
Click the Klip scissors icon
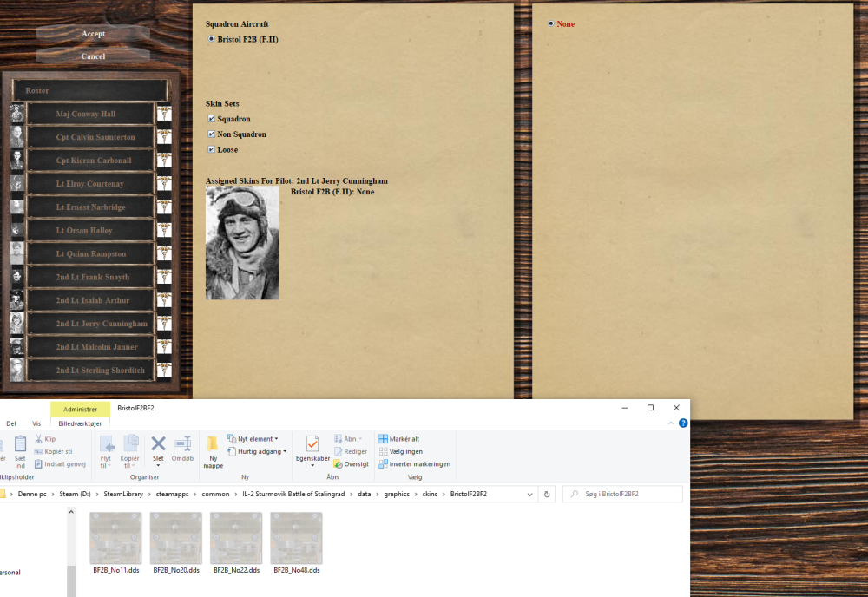38,439
